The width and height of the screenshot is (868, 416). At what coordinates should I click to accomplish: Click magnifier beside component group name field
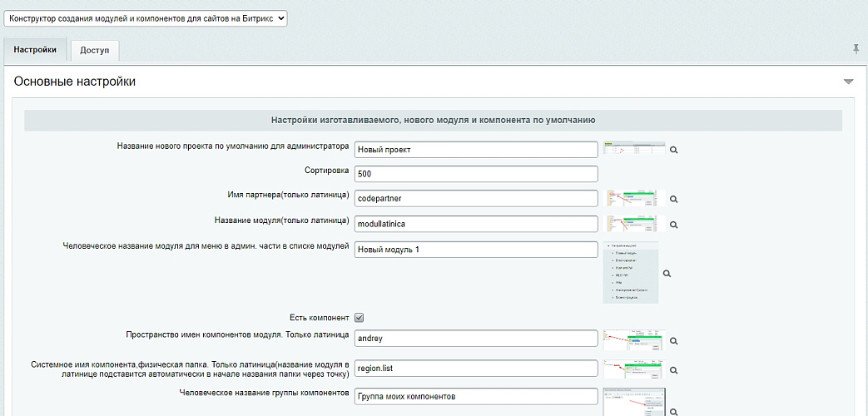tap(674, 411)
